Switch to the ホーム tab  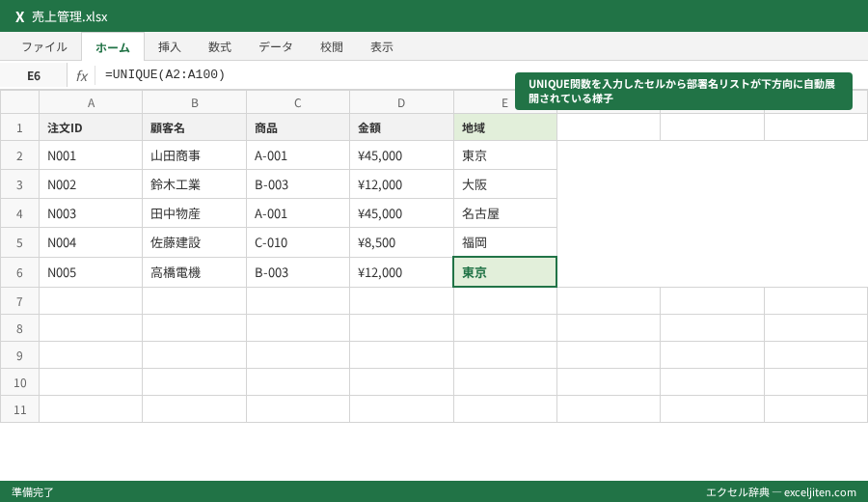(113, 47)
